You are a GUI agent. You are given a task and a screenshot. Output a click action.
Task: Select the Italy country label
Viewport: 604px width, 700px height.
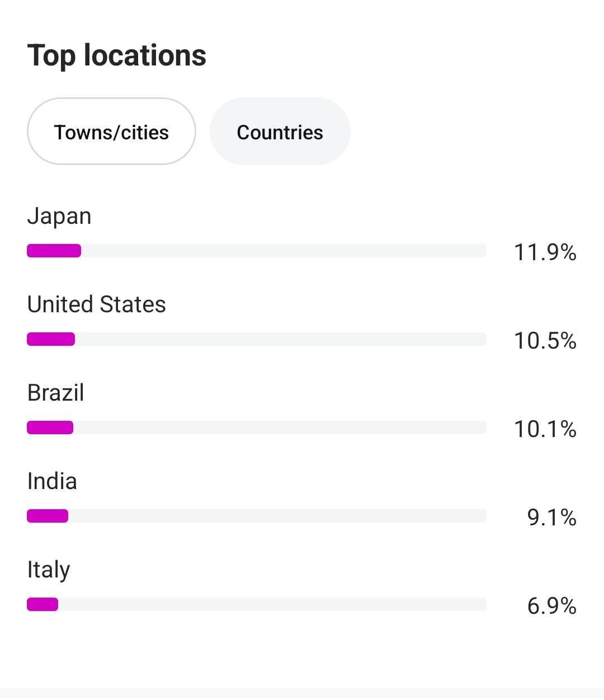(49, 570)
